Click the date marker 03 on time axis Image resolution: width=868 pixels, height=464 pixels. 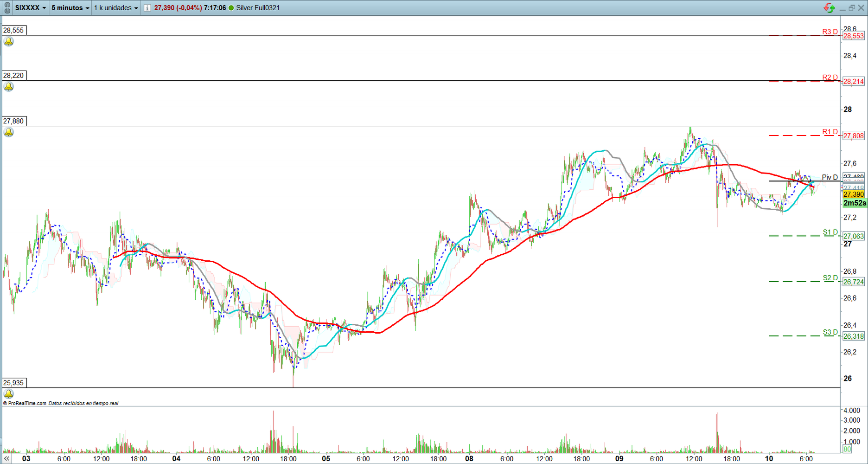tap(26, 458)
